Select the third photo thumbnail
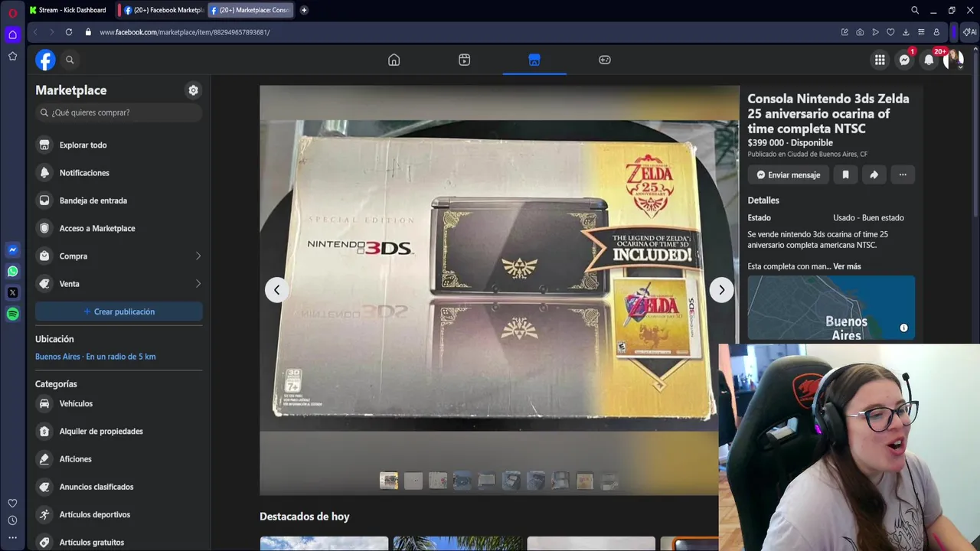Screen dimensions: 980x551 pyautogui.click(x=438, y=481)
